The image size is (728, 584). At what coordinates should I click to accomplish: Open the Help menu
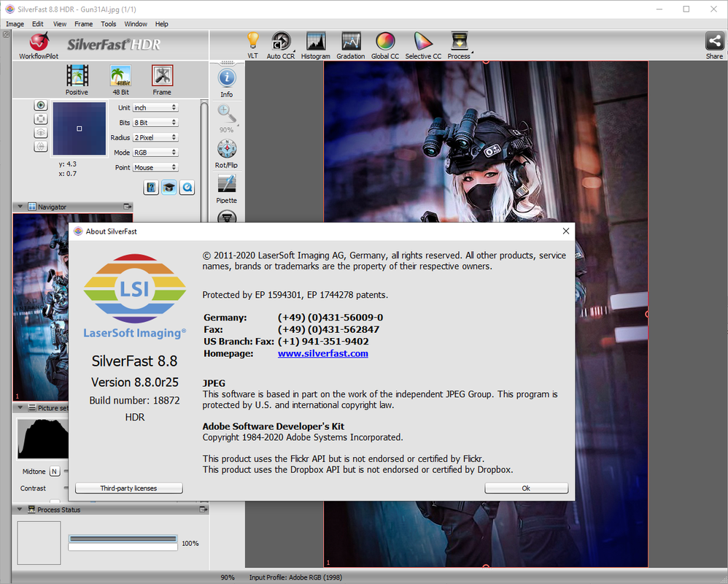(x=161, y=23)
